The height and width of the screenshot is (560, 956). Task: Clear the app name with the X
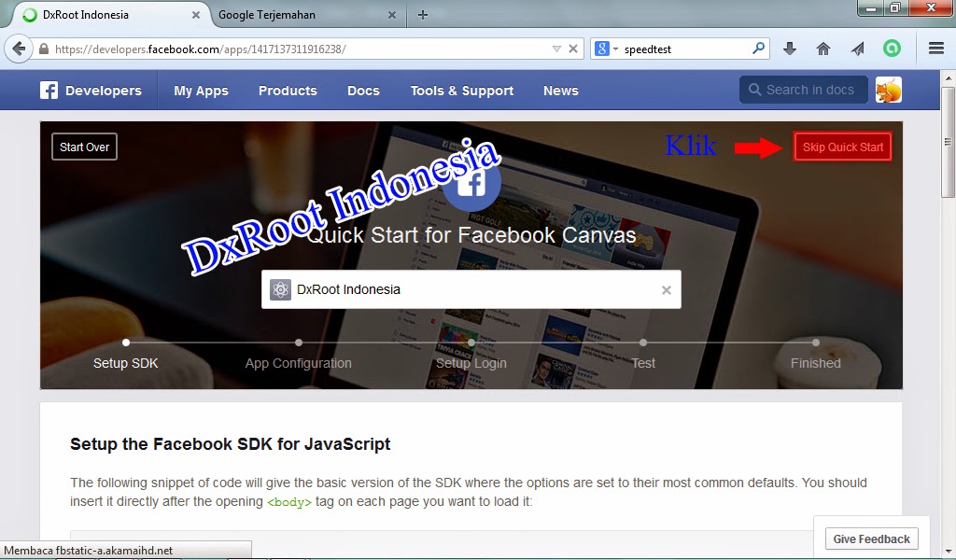pos(667,290)
